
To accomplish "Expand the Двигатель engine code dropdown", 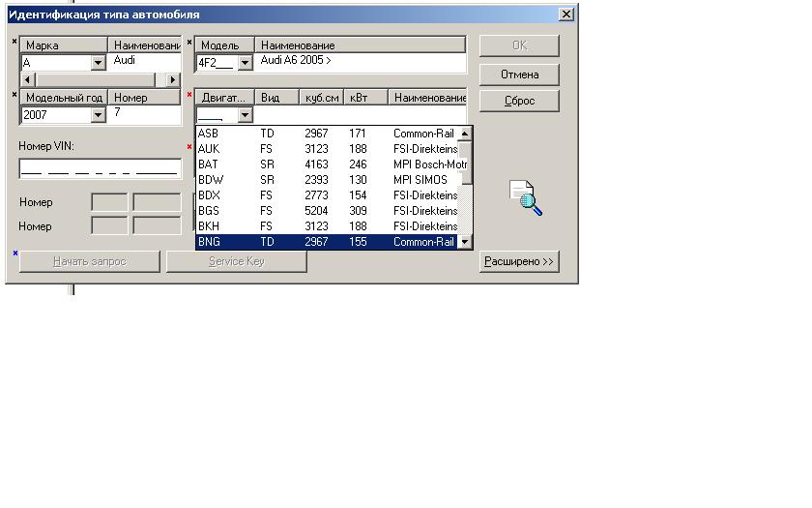I will click(245, 115).
